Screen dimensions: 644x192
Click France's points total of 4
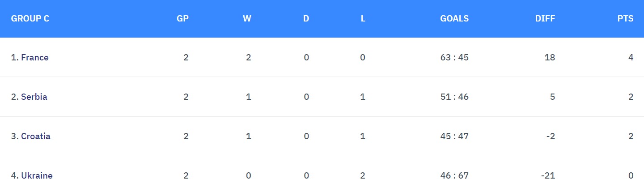(x=631, y=57)
